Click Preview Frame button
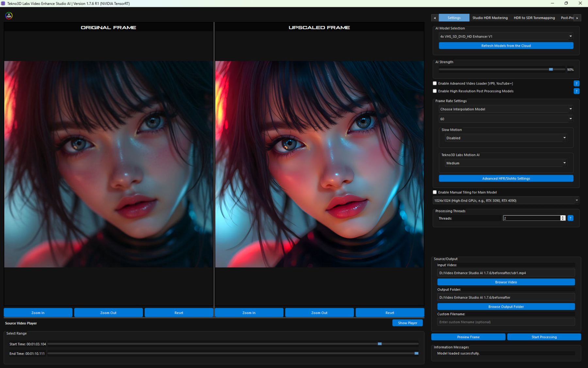The width and height of the screenshot is (588, 368). click(x=468, y=337)
